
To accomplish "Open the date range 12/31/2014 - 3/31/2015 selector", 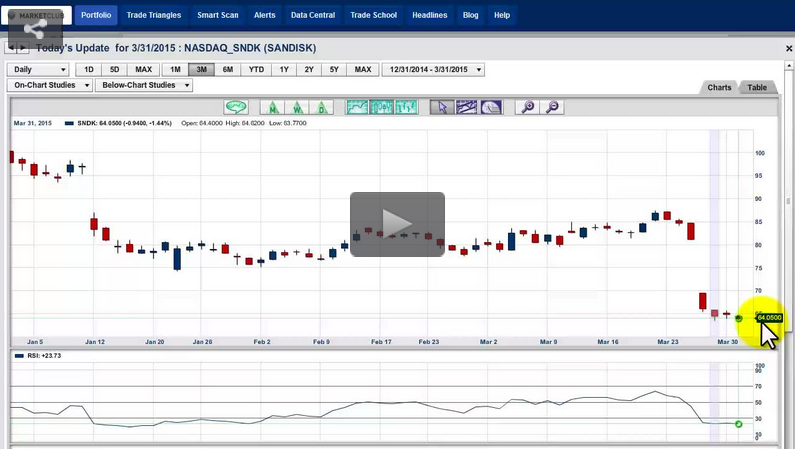I will pyautogui.click(x=433, y=70).
